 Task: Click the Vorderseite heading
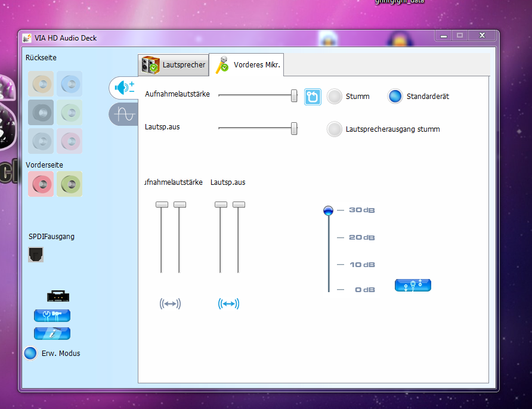(45, 165)
